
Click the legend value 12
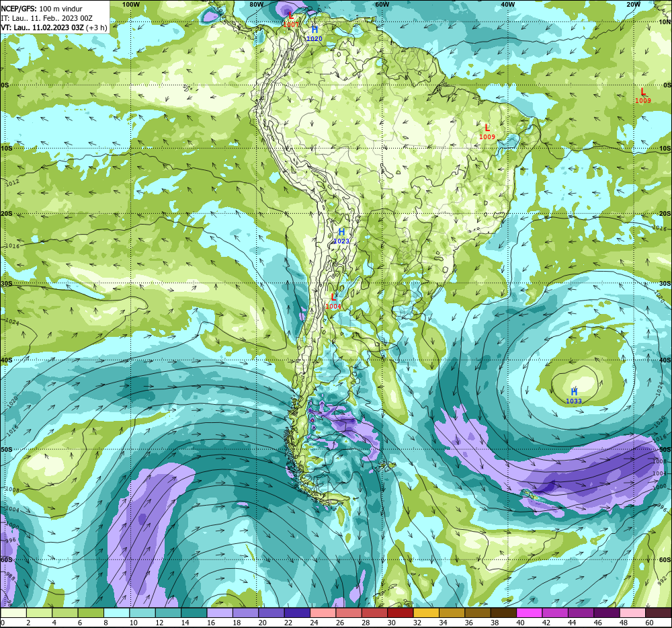coord(159,623)
